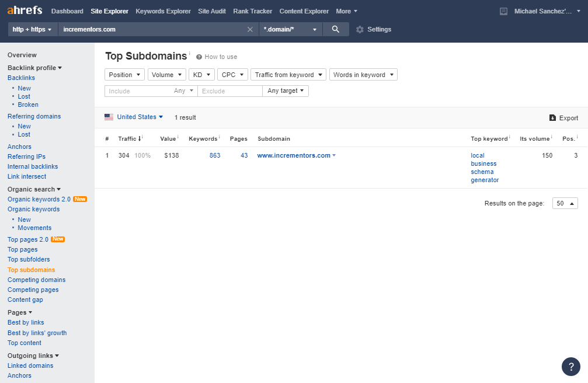Image resolution: width=588 pixels, height=383 pixels.
Task: Click the Ahrefs logo
Action: point(25,11)
